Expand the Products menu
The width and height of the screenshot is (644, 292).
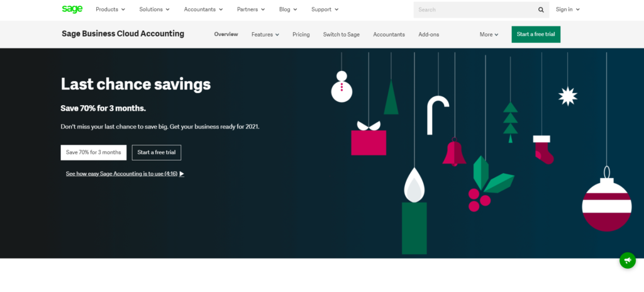click(111, 9)
